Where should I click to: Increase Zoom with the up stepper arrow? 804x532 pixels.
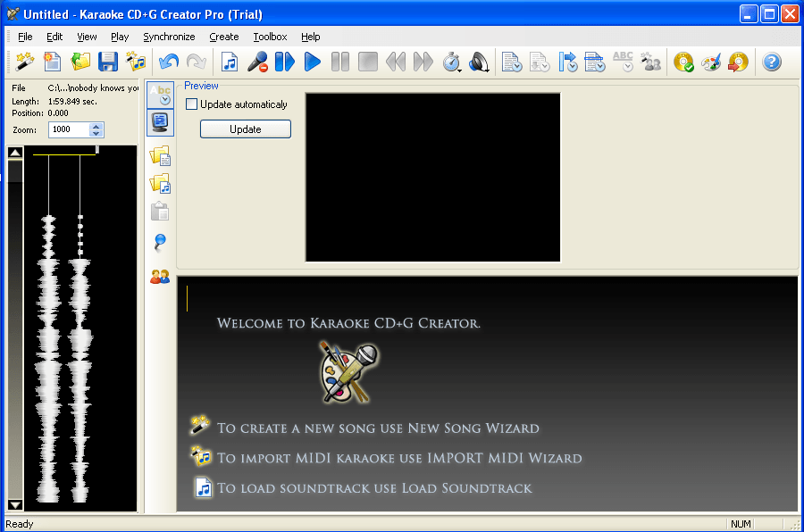(96, 125)
